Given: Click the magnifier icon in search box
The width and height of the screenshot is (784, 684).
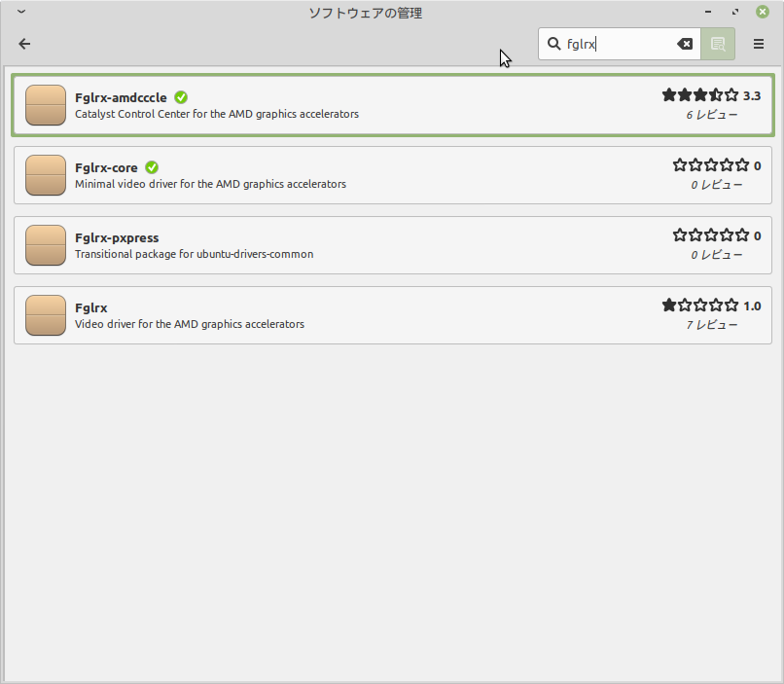Looking at the screenshot, I should (553, 44).
